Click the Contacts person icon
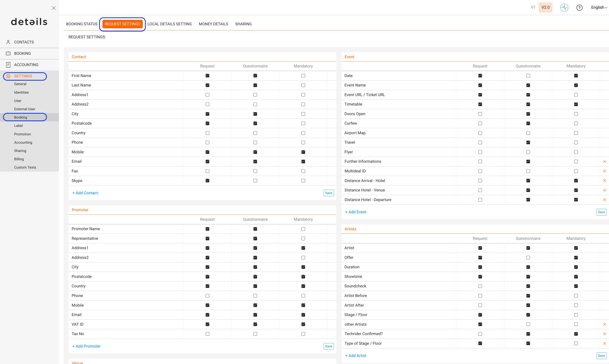609x364 pixels. 8,42
